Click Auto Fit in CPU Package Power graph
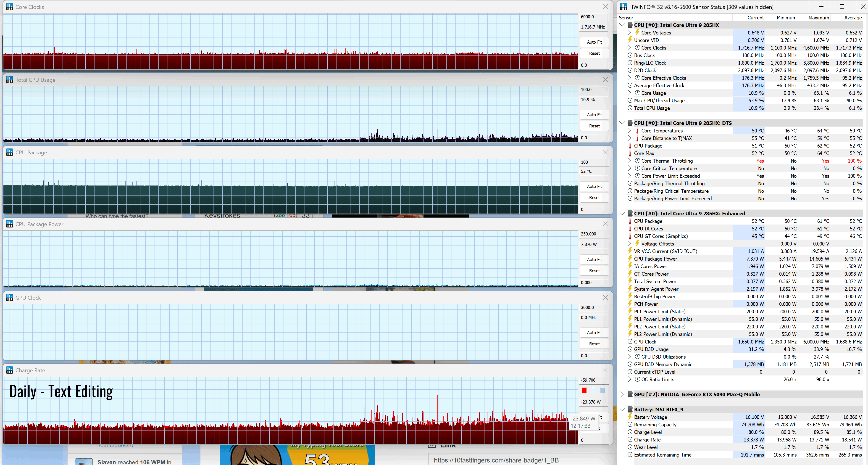 point(594,259)
